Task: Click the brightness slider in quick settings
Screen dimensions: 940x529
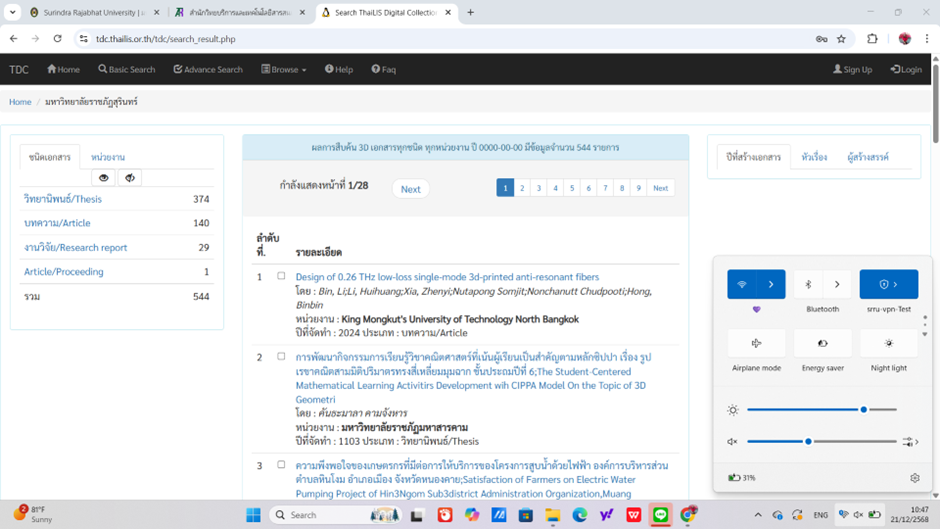Action: tap(820, 410)
